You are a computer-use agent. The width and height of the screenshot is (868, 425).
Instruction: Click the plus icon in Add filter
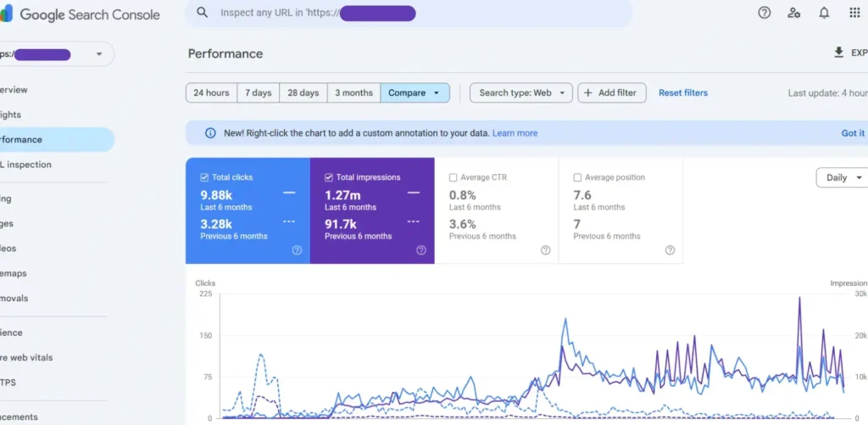pyautogui.click(x=588, y=92)
